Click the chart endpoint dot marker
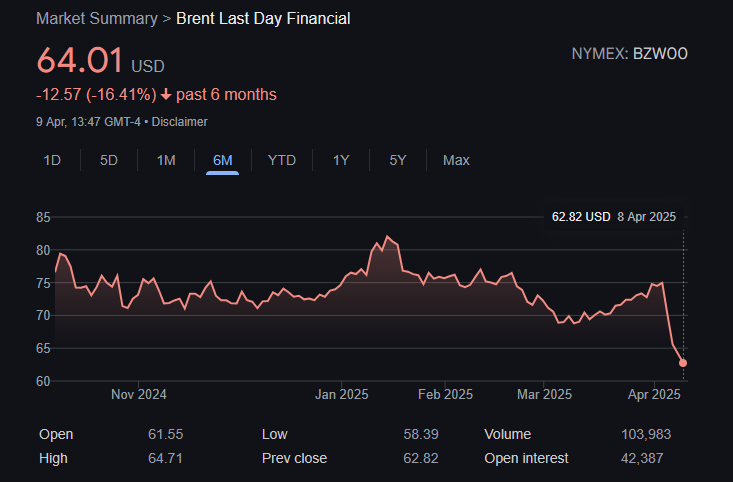Viewport: 733px width, 482px height. pos(683,363)
